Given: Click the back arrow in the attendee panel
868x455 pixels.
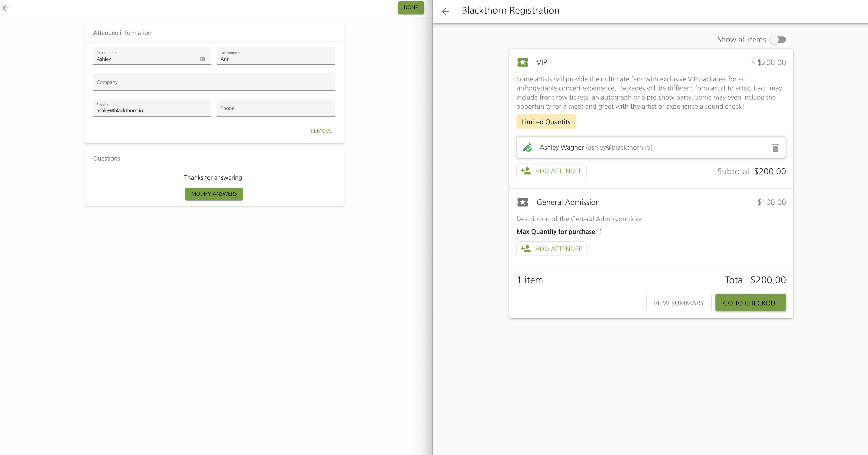Looking at the screenshot, I should tap(6, 8).
